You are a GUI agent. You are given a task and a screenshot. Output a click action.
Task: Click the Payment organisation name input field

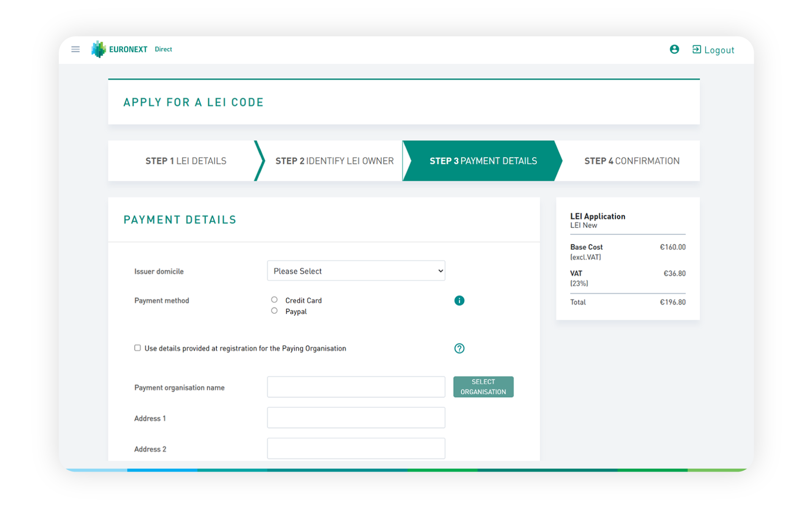pyautogui.click(x=356, y=387)
